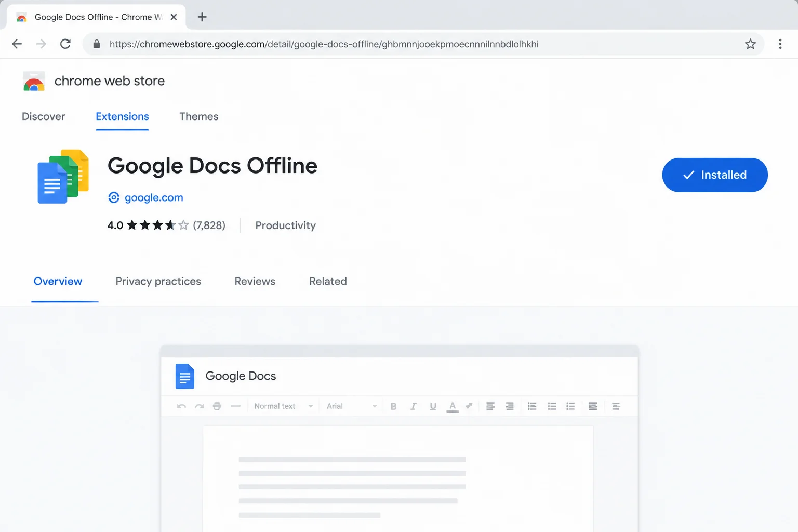Click the Underline icon in the Docs preview
This screenshot has height=532, width=798.
click(x=433, y=406)
